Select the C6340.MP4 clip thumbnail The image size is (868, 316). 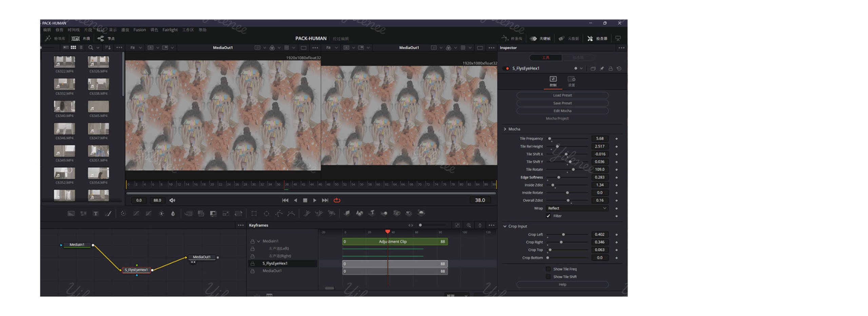(x=64, y=107)
